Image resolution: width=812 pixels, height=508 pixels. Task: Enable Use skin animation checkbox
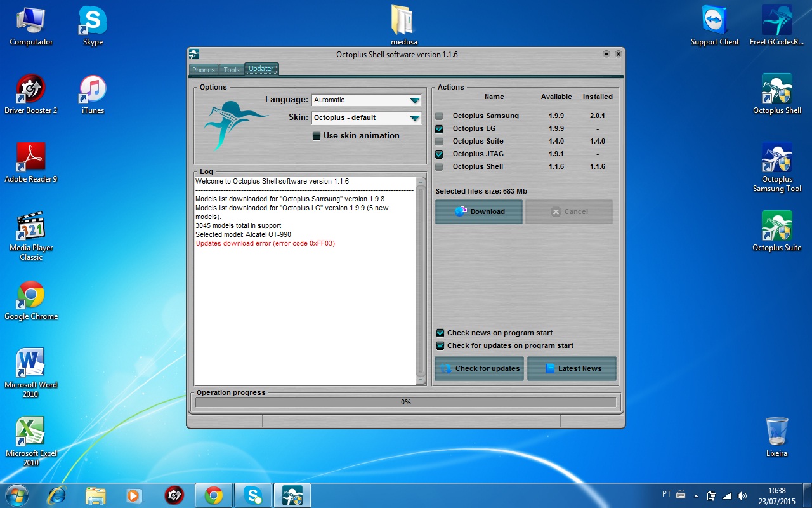coord(317,136)
